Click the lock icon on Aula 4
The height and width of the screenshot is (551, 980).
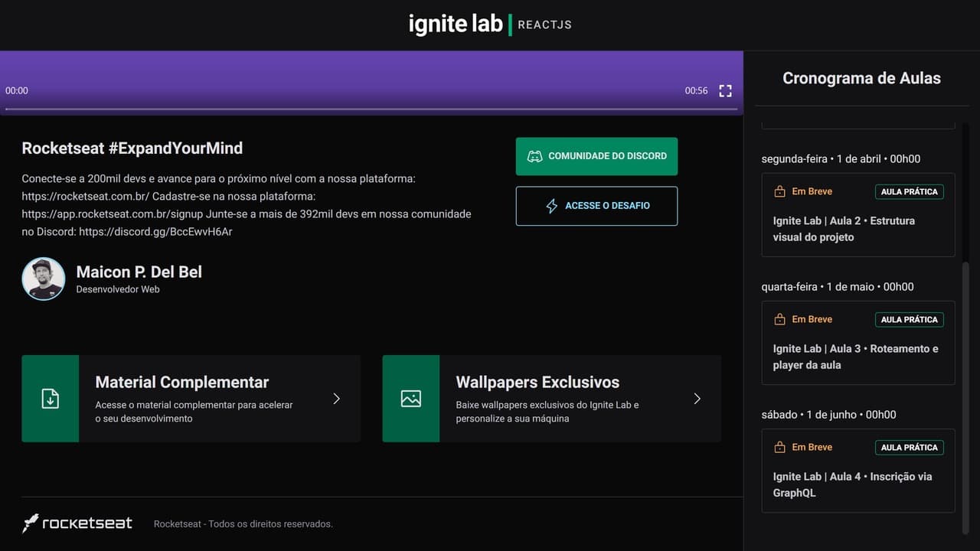coord(779,448)
